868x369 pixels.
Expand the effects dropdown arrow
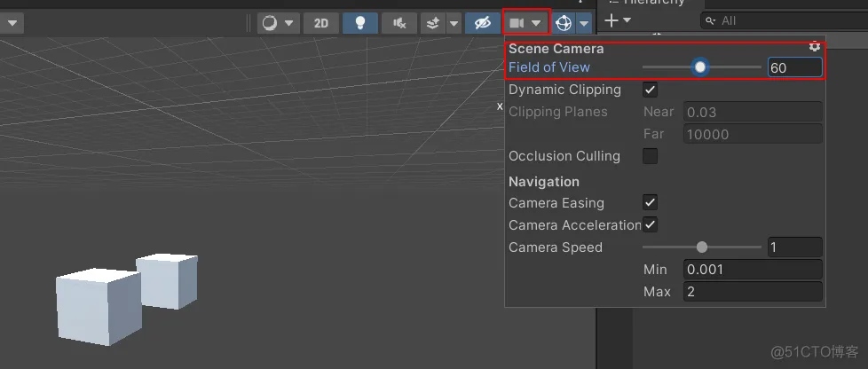(454, 23)
